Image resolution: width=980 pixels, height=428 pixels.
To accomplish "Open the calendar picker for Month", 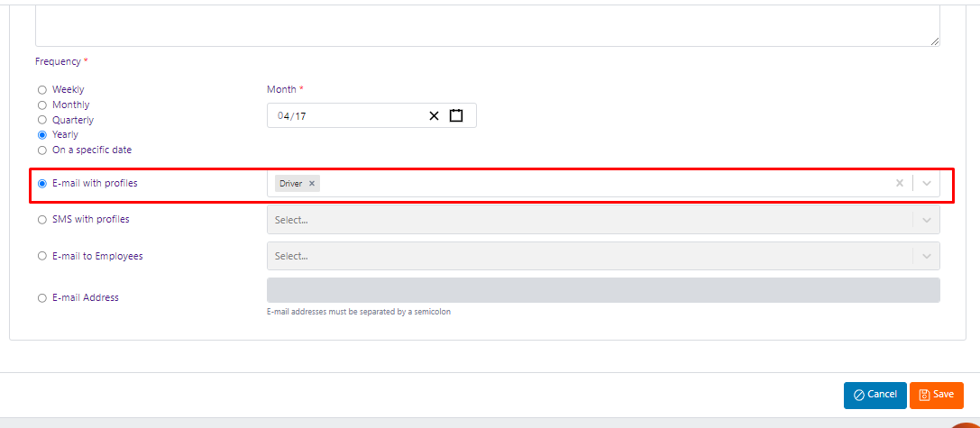I will [456, 115].
